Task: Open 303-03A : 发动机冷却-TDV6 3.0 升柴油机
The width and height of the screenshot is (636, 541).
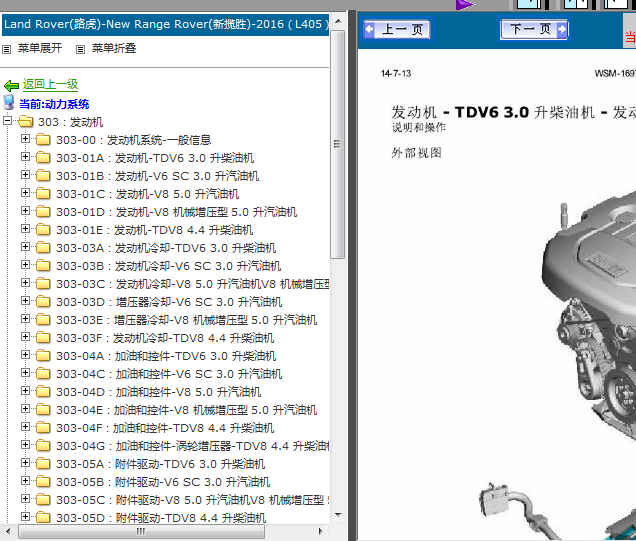Action: (x=166, y=248)
